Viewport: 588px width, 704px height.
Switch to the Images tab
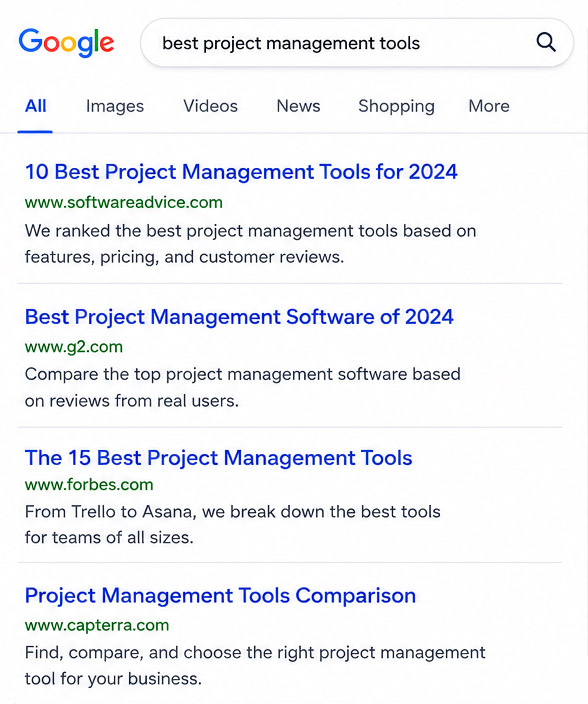115,106
